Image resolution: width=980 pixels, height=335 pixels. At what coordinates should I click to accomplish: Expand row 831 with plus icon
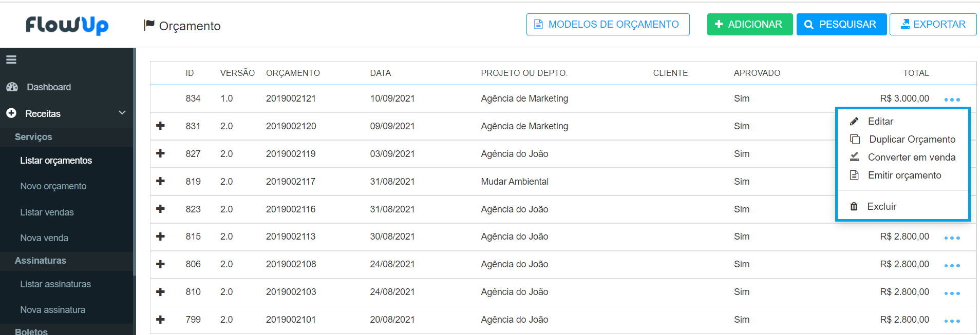coord(160,126)
